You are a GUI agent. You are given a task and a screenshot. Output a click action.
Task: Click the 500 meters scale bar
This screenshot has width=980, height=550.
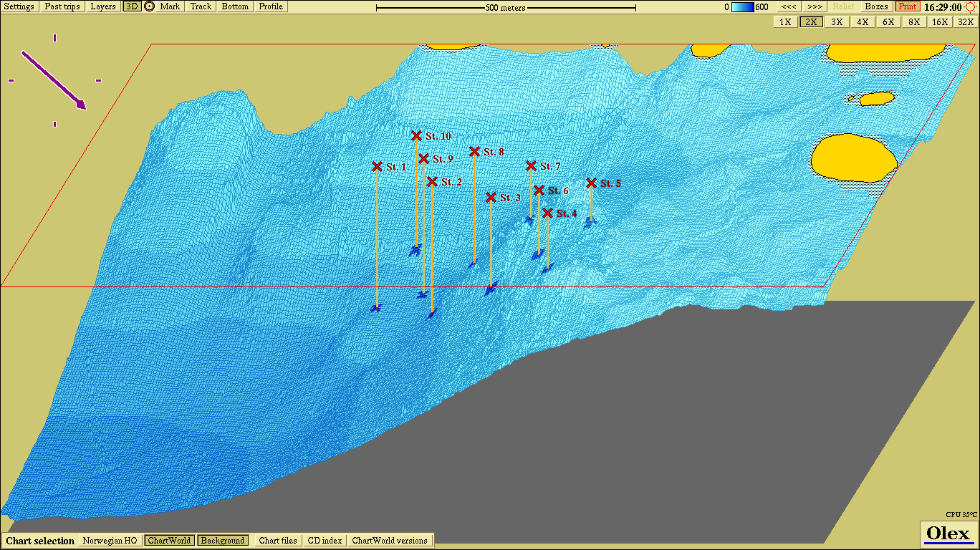506,8
